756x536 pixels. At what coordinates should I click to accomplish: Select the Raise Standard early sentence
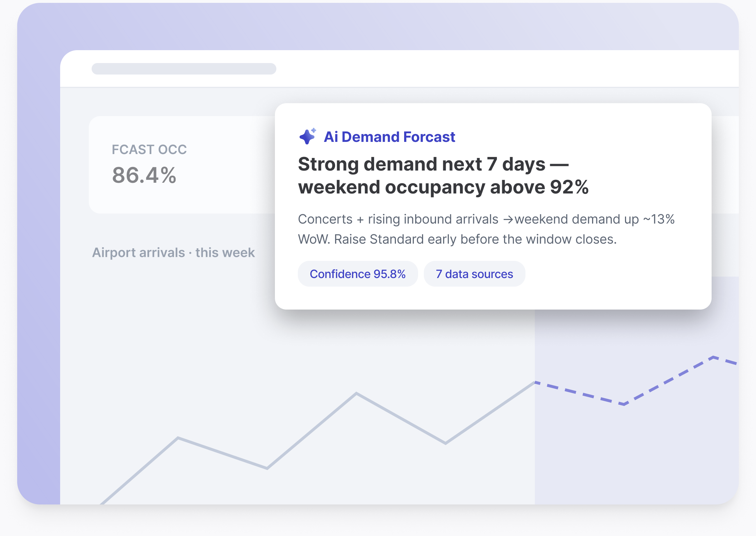click(476, 239)
